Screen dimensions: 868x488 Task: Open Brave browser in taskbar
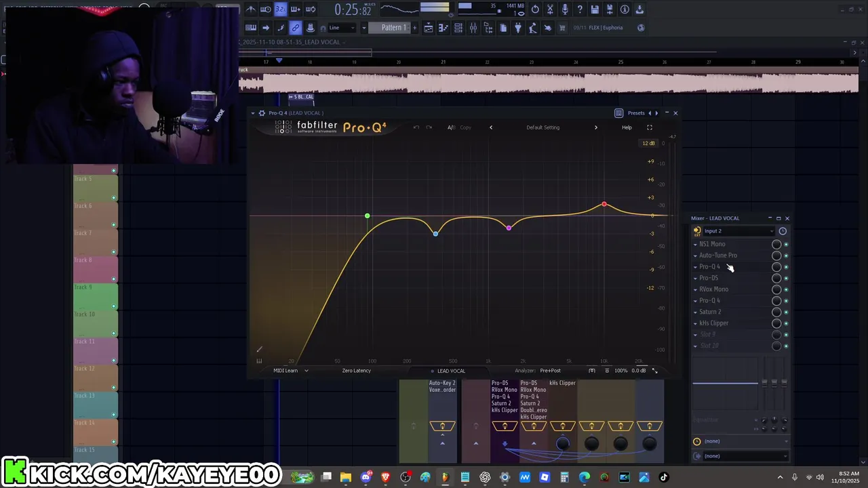point(386,477)
